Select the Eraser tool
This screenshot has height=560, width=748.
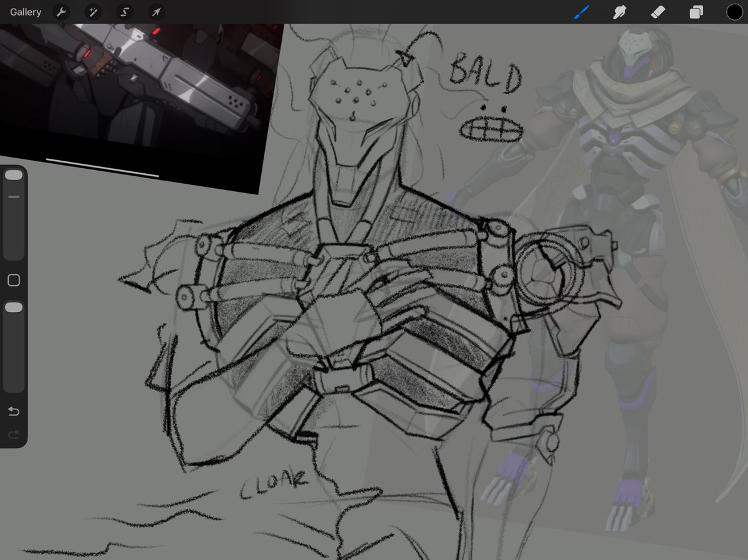pyautogui.click(x=658, y=12)
